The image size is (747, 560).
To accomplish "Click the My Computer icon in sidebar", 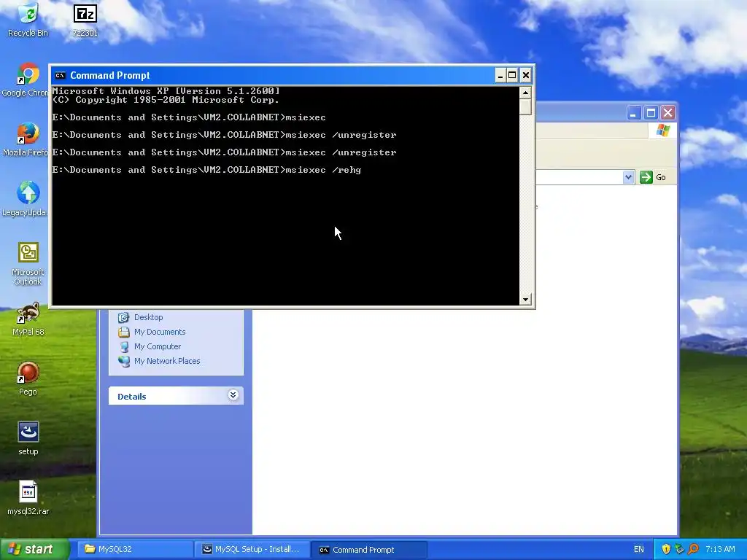I will [x=124, y=346].
